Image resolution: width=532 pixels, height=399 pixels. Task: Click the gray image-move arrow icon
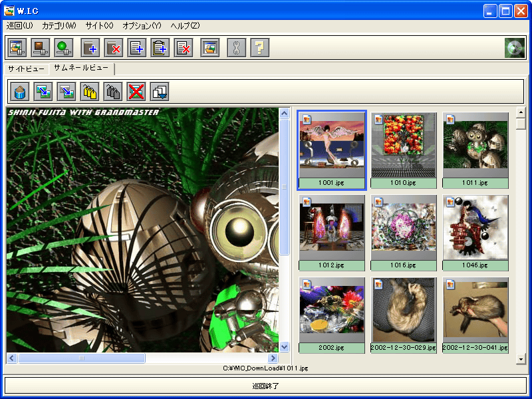[66, 92]
